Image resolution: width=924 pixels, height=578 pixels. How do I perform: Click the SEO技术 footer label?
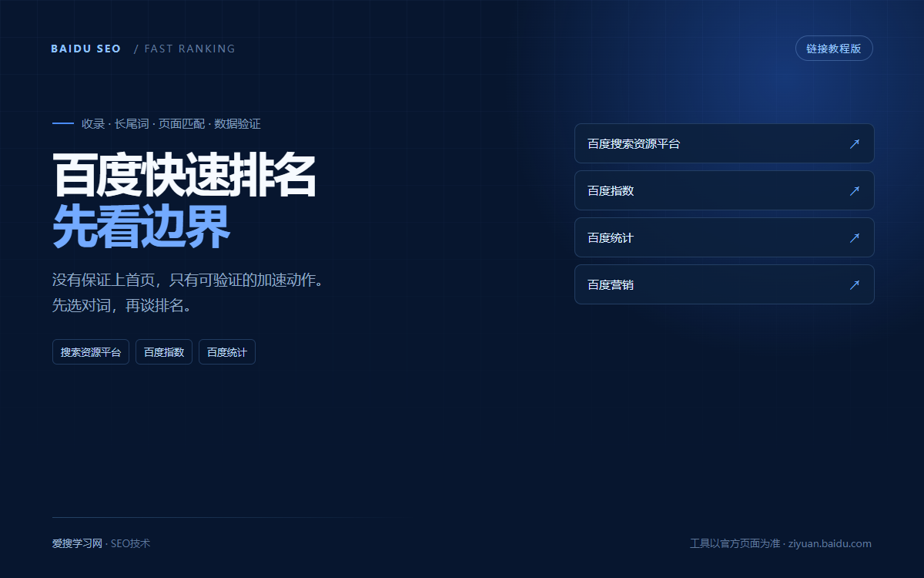pyautogui.click(x=130, y=543)
